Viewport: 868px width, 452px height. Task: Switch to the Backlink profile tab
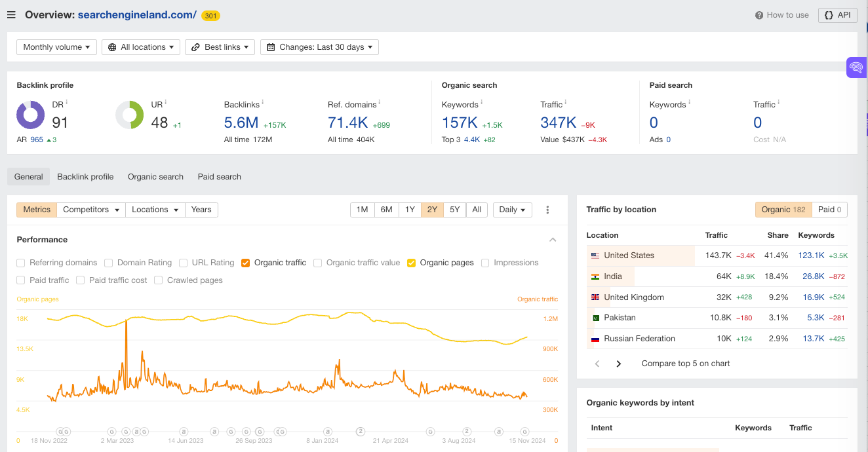pyautogui.click(x=85, y=177)
